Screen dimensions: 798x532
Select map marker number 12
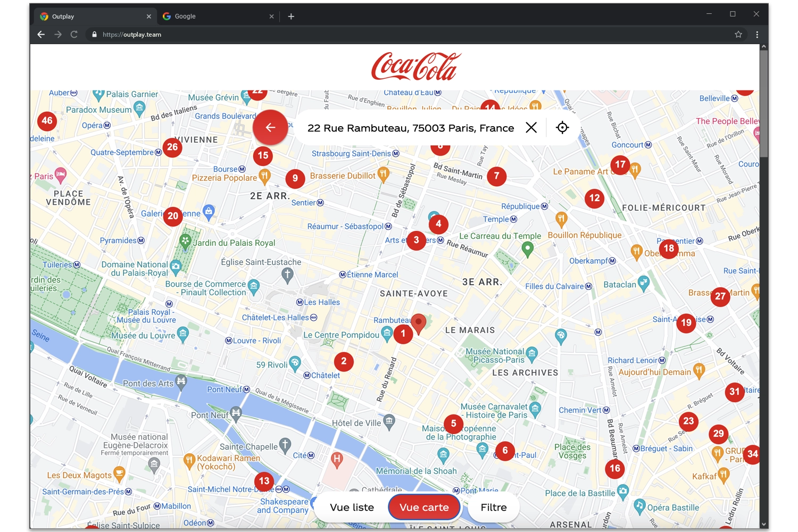coord(594,198)
